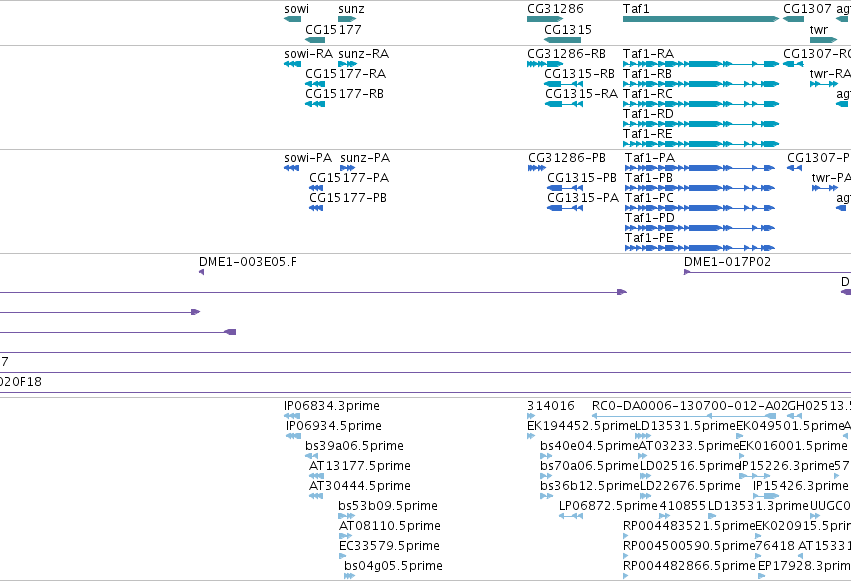Click EST LP06872.5prime

pos(571,516)
